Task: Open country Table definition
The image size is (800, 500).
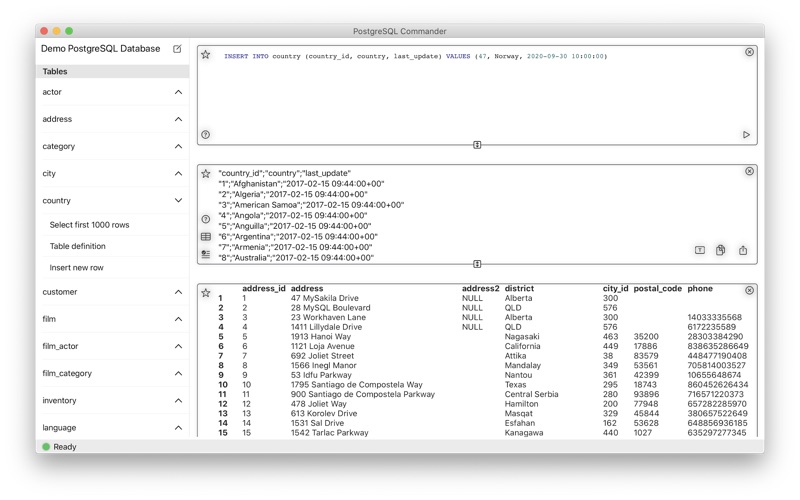Action: (78, 246)
